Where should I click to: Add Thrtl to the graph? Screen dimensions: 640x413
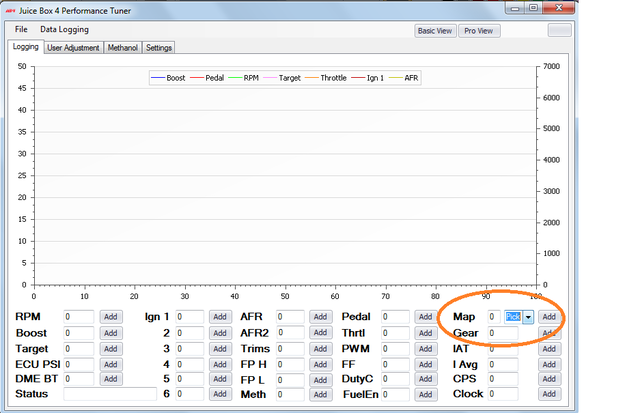tap(425, 333)
